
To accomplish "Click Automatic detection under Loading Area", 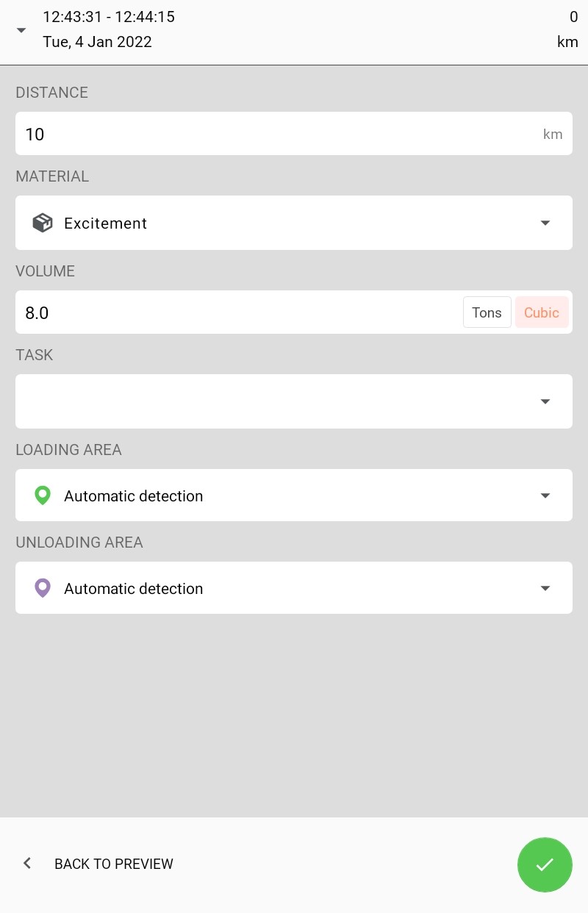I will coord(134,496).
